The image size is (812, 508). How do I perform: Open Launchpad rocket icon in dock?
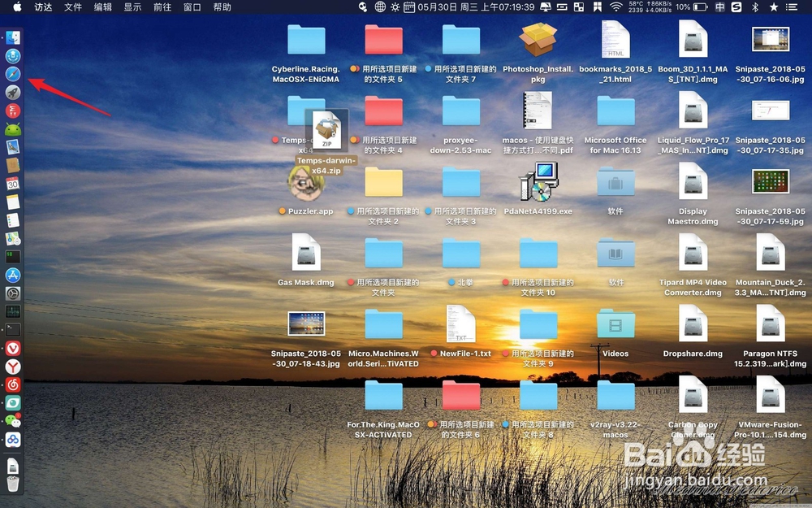click(x=13, y=93)
